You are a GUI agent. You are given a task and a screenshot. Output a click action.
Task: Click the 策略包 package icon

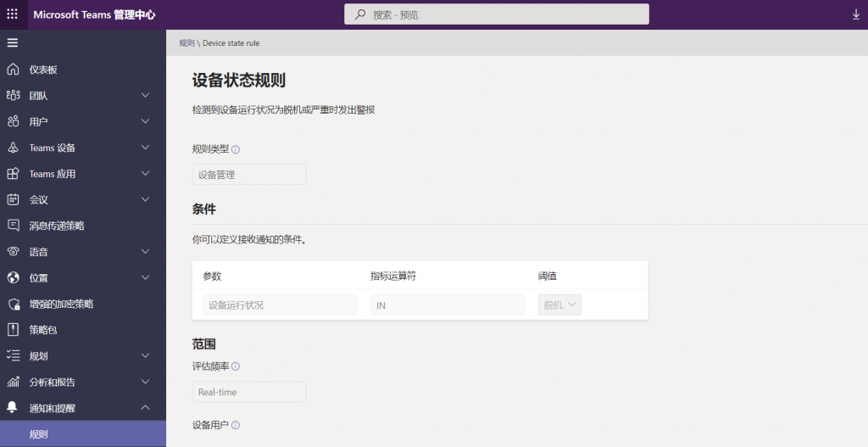point(13,330)
